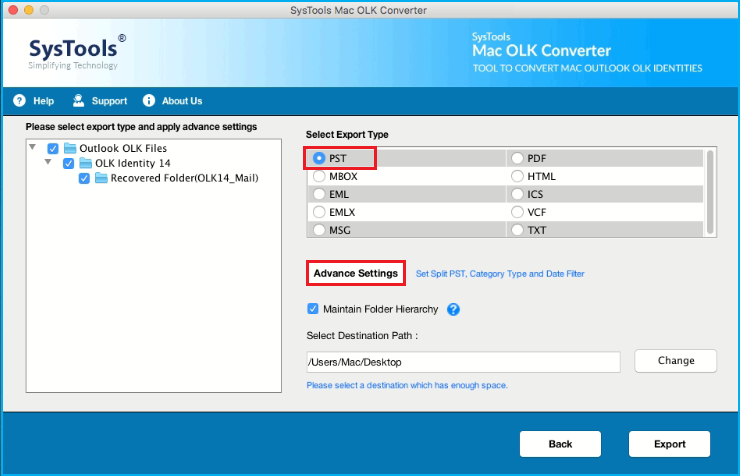This screenshot has width=740, height=476.
Task: Click the export type list scrollbar
Action: pos(710,192)
